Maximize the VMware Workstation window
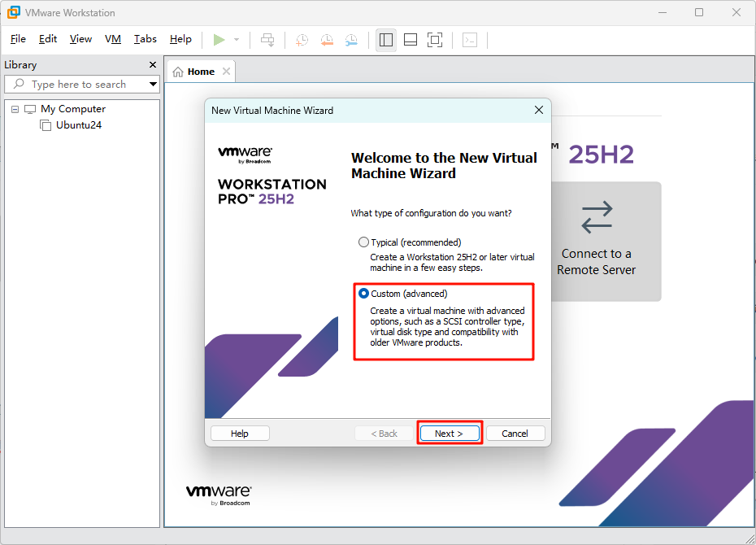The width and height of the screenshot is (756, 545). tap(699, 12)
